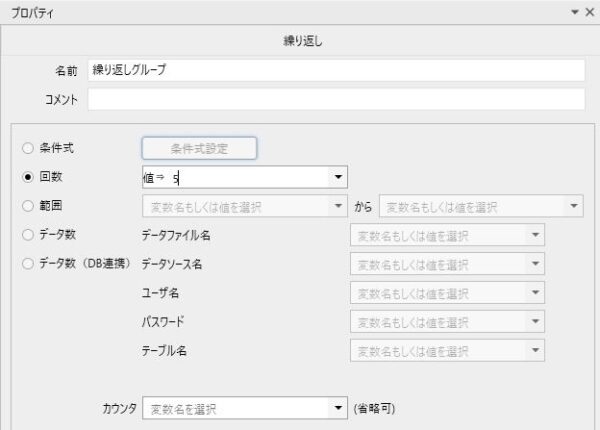Click the 回数 value input field
Image resolution: width=600 pixels, height=430 pixels.
235,178
